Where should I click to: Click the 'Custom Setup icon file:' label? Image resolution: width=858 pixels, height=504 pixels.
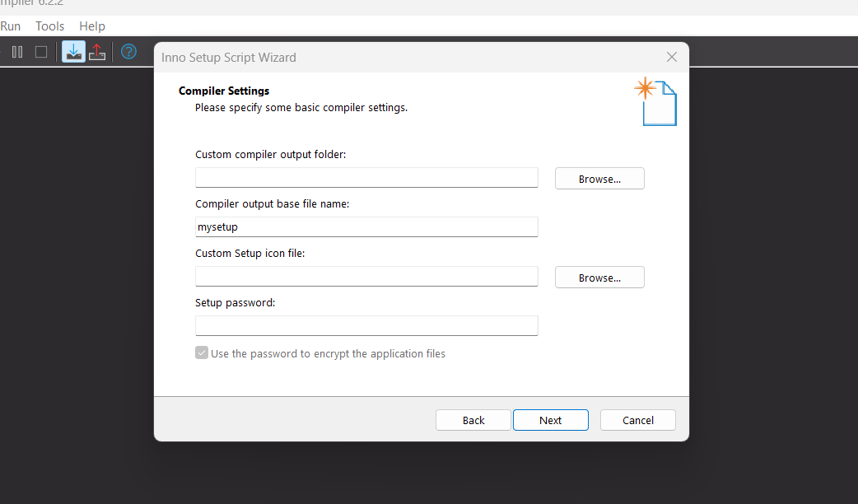(250, 254)
